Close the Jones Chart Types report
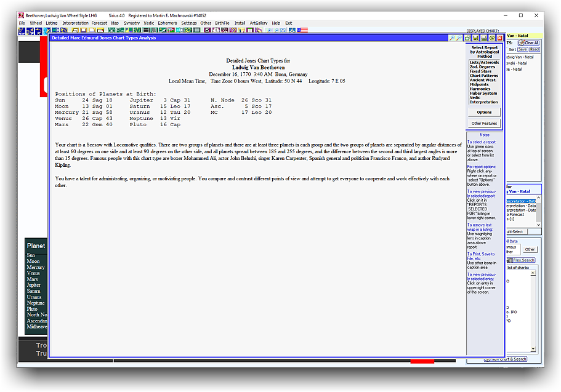Image resolution: width=561 pixels, height=392 pixels. tap(499, 38)
